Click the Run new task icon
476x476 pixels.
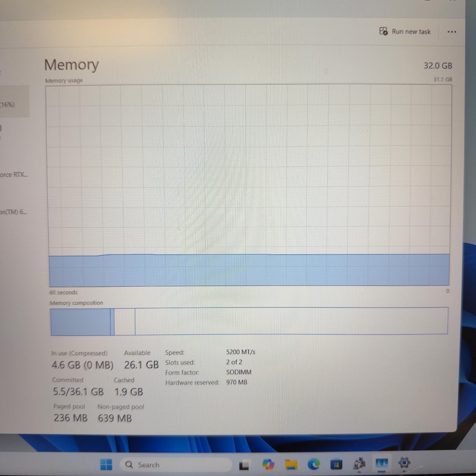383,31
